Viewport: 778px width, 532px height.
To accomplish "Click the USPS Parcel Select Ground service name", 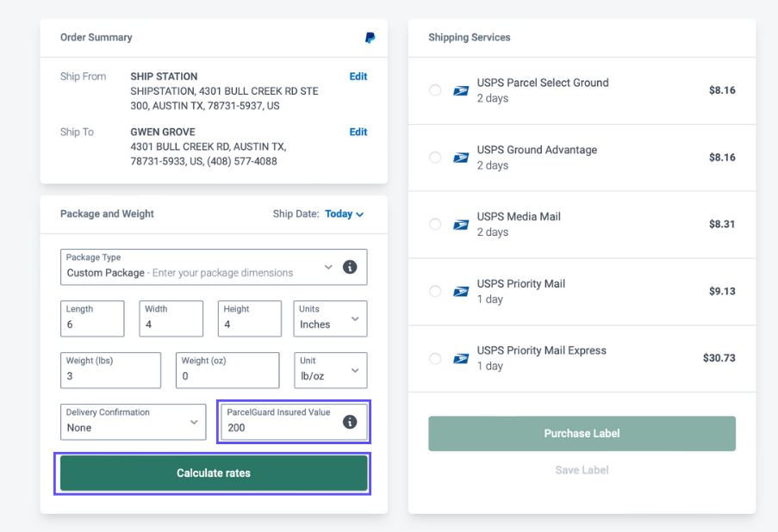I will 543,83.
